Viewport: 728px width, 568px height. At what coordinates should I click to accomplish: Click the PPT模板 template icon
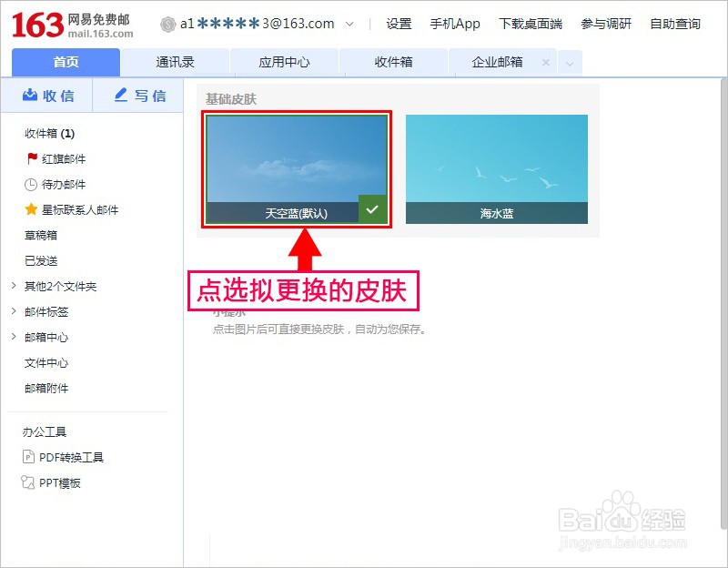pos(29,482)
